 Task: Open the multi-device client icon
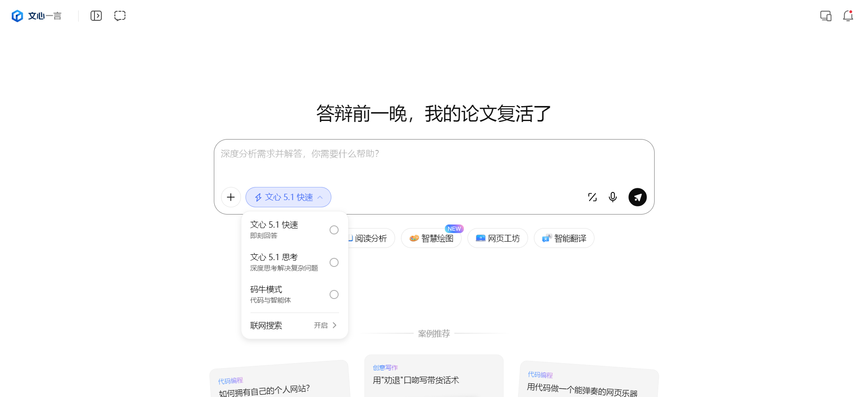826,16
